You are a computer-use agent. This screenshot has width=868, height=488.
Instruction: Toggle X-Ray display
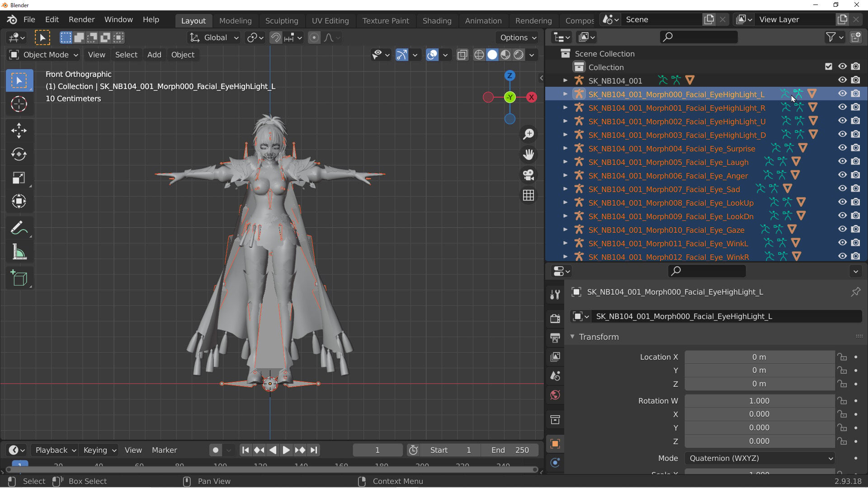point(462,55)
